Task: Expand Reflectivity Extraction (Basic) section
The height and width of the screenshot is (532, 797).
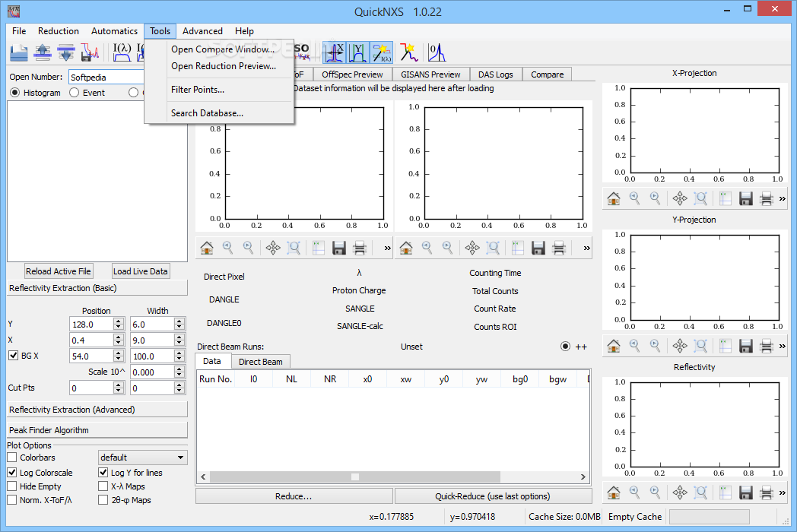Action: pyautogui.click(x=97, y=288)
